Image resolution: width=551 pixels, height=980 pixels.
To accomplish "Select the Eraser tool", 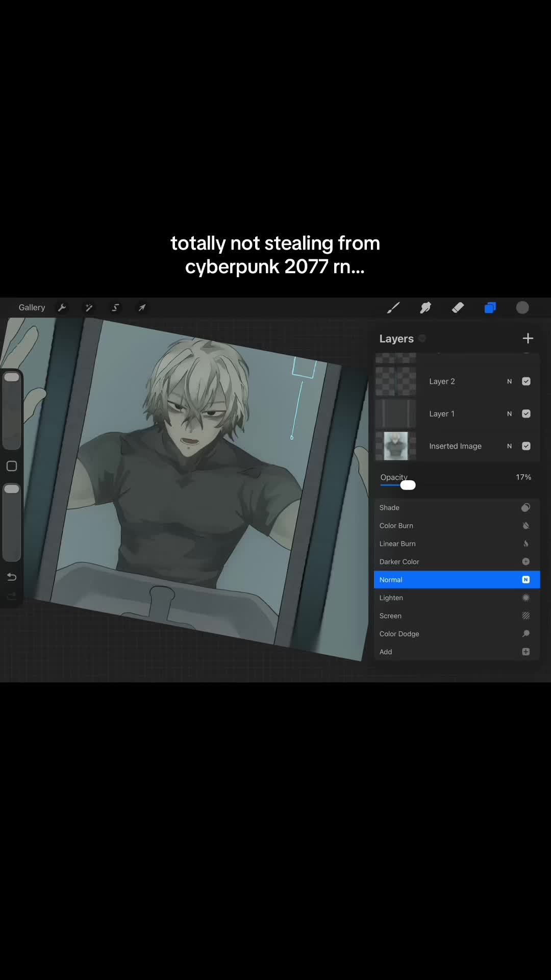I will [458, 307].
